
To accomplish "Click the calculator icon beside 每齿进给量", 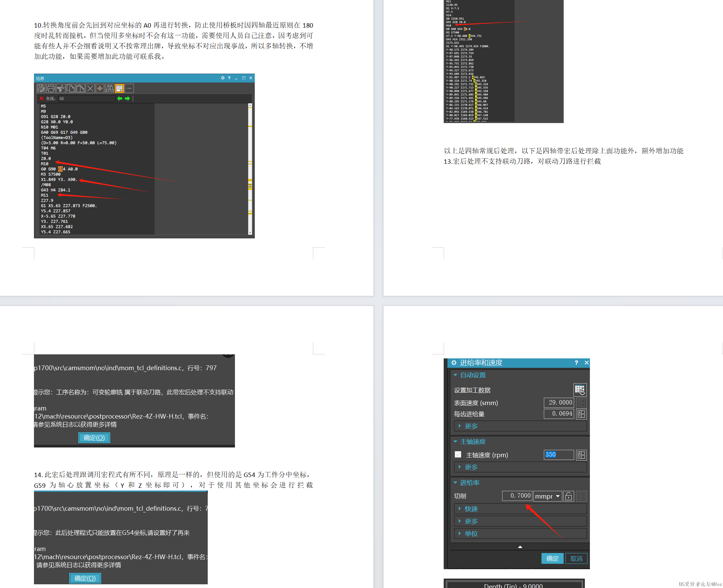I will pos(581,414).
